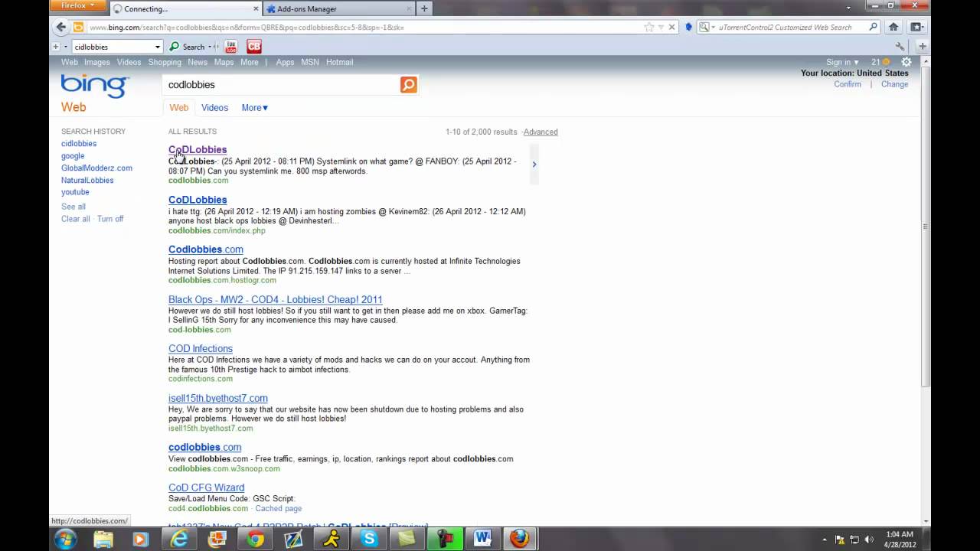Bookmark this page with the star icon
This screenshot has width=980, height=551.
coord(649,27)
